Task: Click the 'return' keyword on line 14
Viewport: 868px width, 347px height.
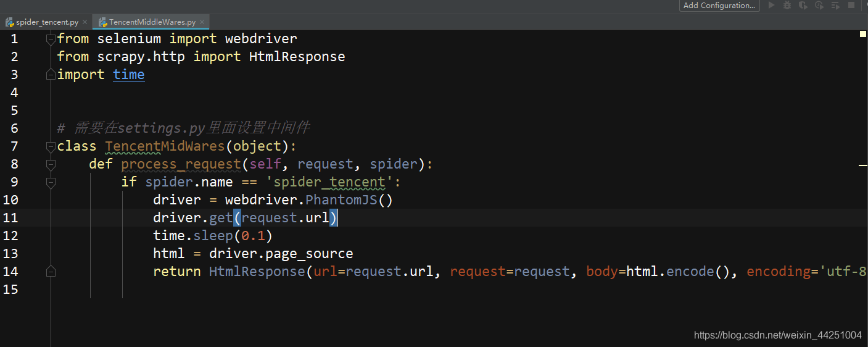Action: point(177,272)
